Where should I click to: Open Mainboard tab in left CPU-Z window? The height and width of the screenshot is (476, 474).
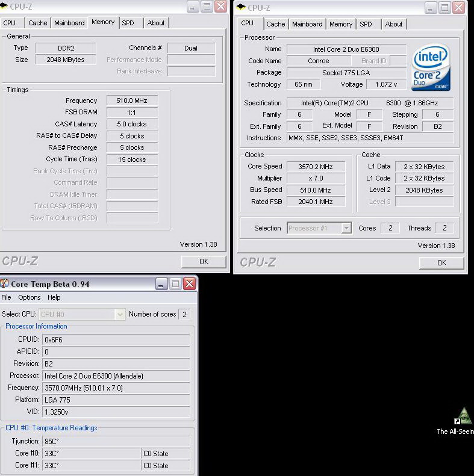pyautogui.click(x=69, y=23)
